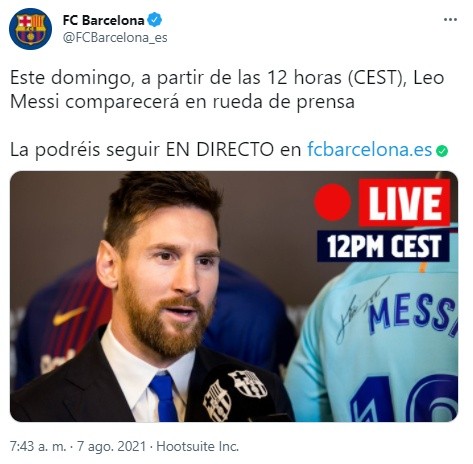Click the green check mark emoji
Screen dimensions: 473x464
coord(442,151)
